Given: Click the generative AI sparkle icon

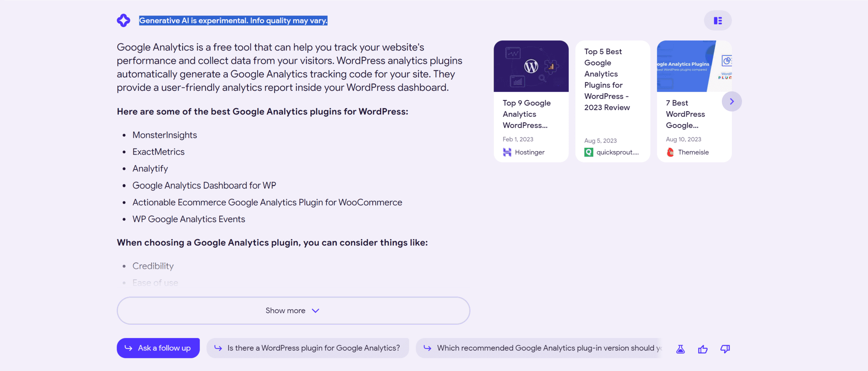Looking at the screenshot, I should pyautogui.click(x=123, y=20).
